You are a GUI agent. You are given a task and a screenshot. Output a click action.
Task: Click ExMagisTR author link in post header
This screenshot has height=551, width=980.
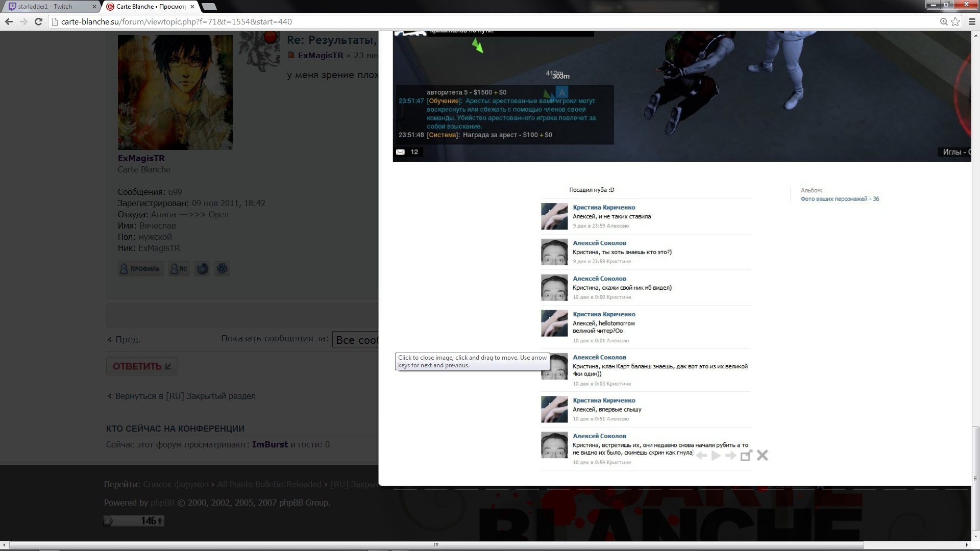pos(321,55)
